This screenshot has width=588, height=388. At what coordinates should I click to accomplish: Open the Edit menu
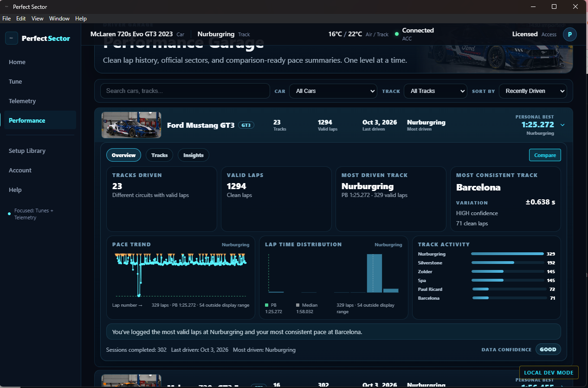coord(21,19)
